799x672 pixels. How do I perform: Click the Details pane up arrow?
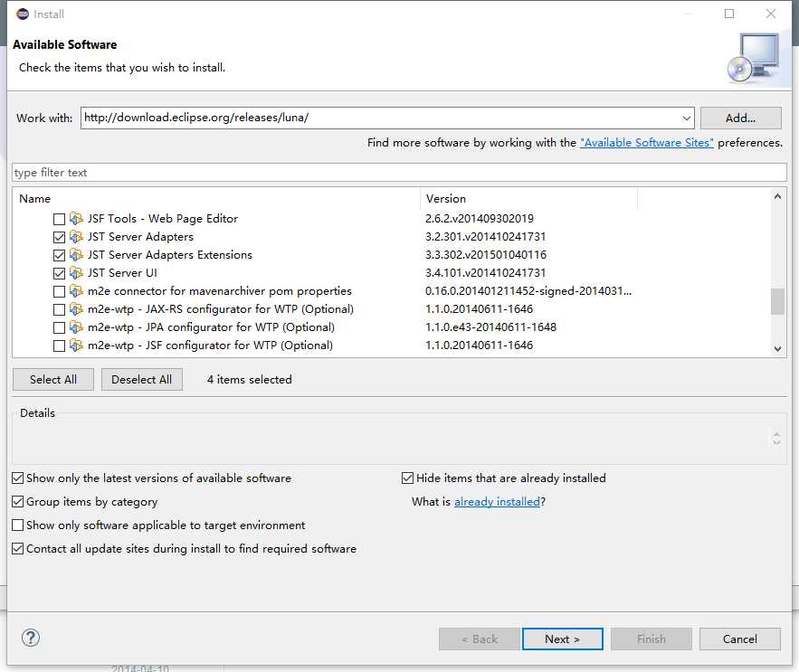776,434
